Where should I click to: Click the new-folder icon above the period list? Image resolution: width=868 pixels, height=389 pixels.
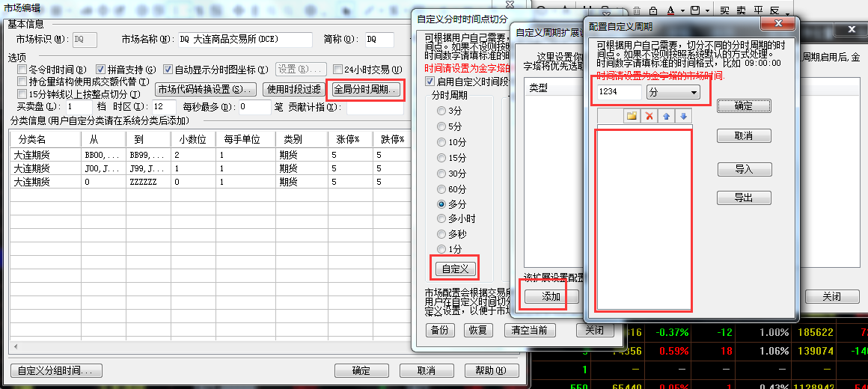click(631, 116)
